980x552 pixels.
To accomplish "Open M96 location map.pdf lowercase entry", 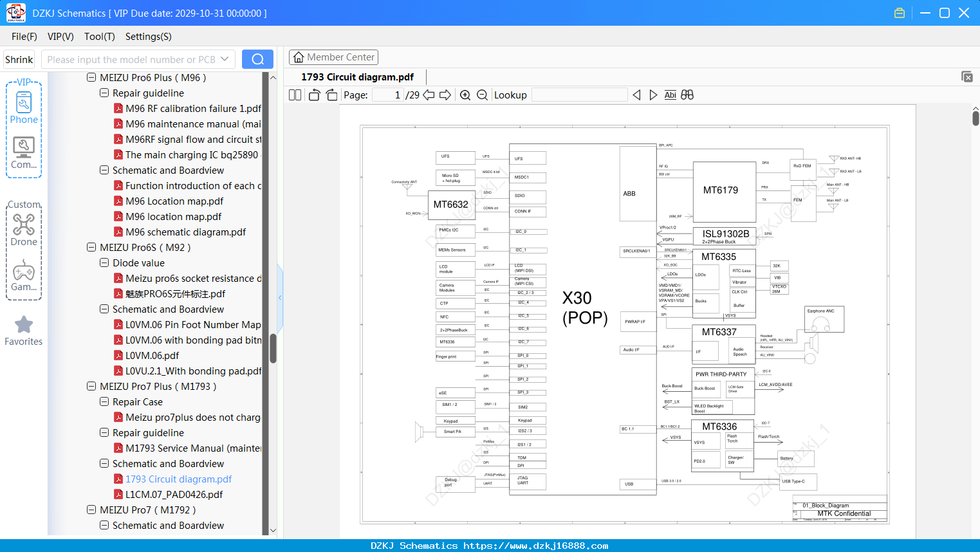I will click(173, 216).
